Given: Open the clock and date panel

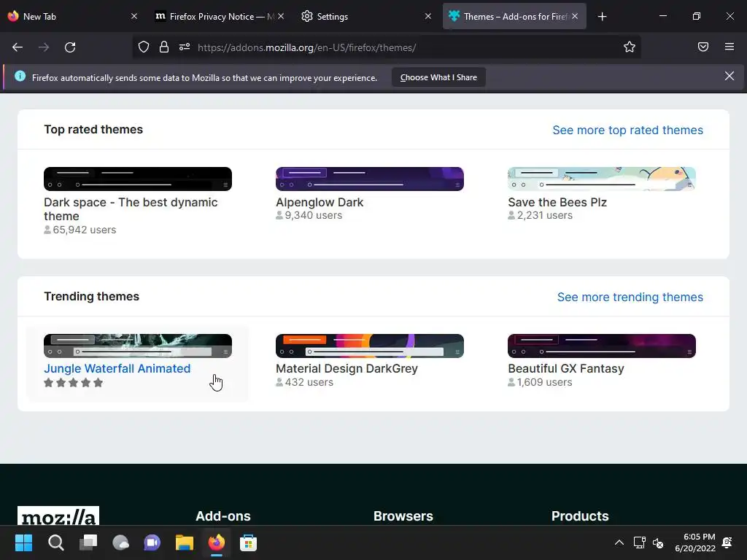Looking at the screenshot, I should [695, 542].
